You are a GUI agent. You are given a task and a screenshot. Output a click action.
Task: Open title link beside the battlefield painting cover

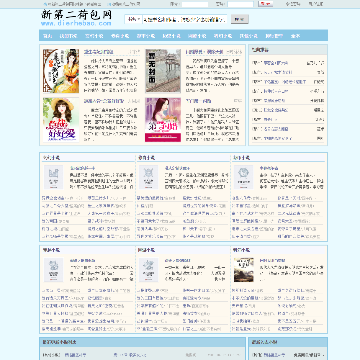(x=272, y=260)
